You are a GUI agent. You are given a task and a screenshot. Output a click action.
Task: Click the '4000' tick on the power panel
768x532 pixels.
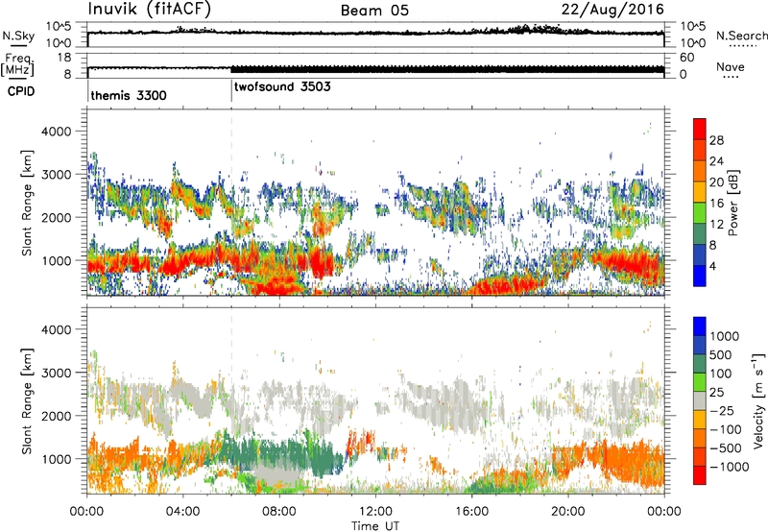pos(56,132)
